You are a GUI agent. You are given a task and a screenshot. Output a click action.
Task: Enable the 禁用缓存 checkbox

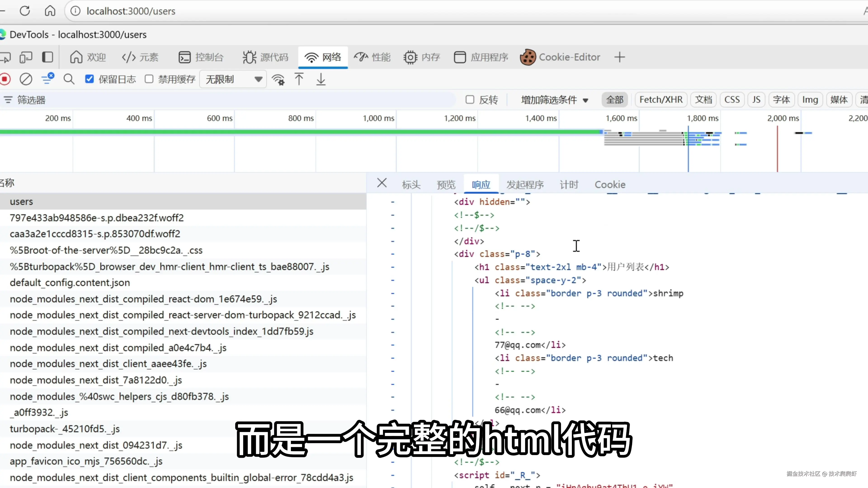149,79
